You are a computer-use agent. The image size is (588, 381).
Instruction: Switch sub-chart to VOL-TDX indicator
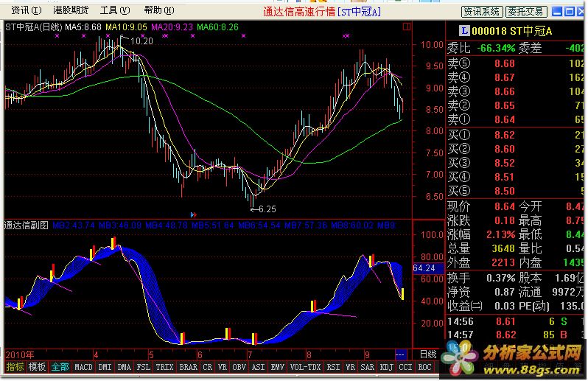click(305, 367)
